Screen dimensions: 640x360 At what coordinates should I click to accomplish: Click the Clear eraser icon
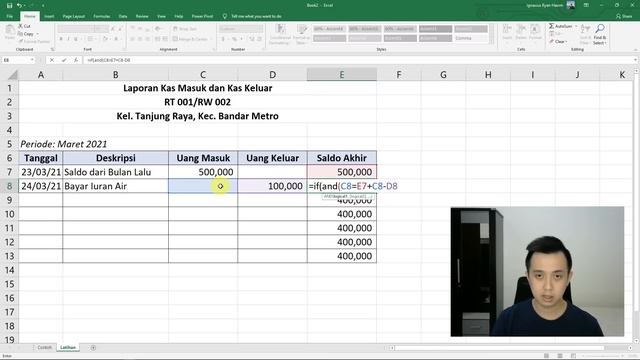[x=551, y=42]
